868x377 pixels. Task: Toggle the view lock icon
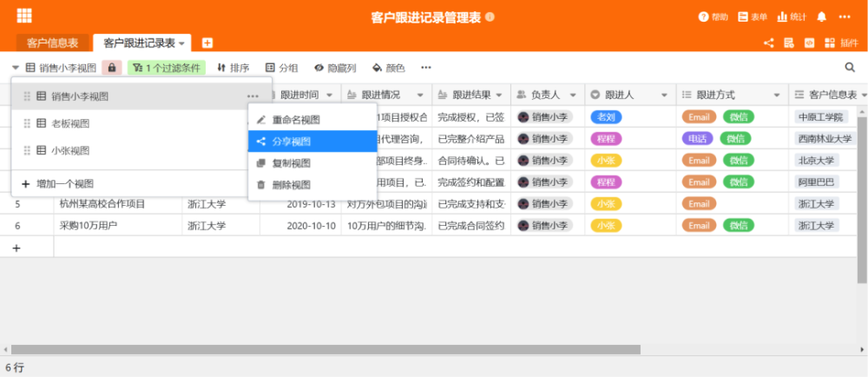(x=111, y=67)
